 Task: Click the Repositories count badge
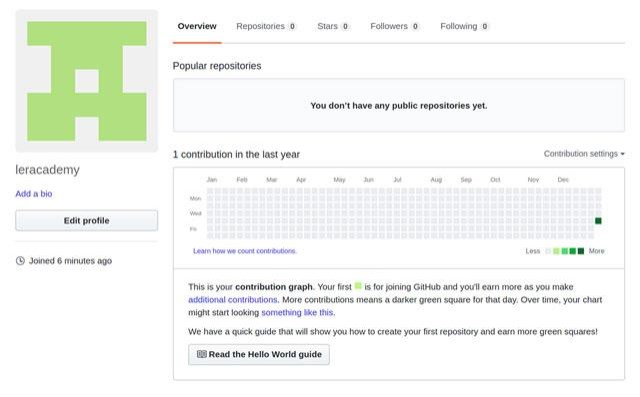292,27
